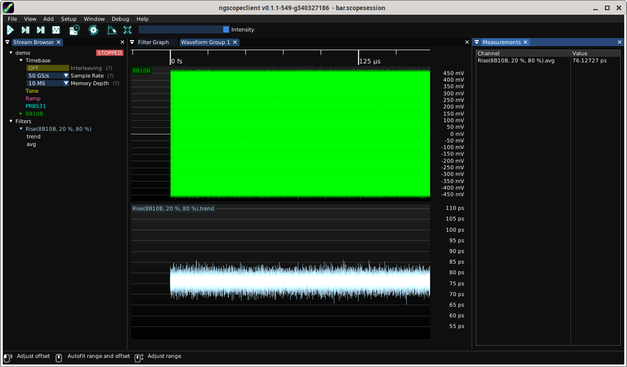Close the Measurements tab
Image resolution: width=627 pixels, height=367 pixels.
(525, 42)
